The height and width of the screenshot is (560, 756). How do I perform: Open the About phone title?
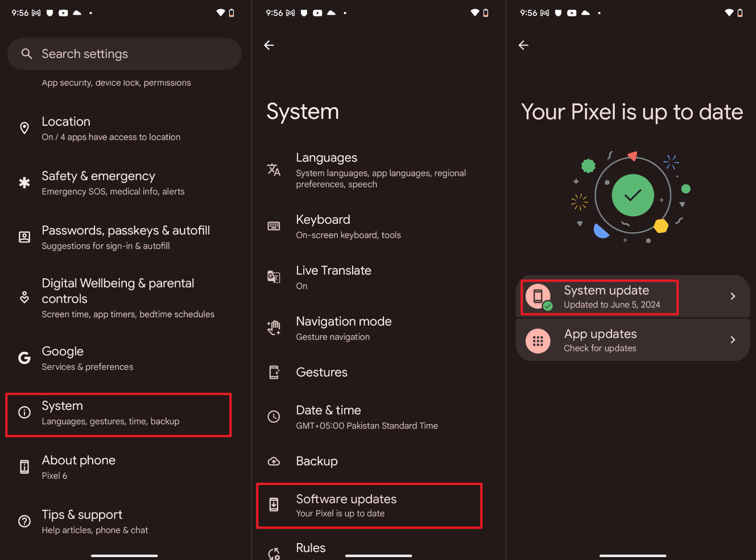79,460
